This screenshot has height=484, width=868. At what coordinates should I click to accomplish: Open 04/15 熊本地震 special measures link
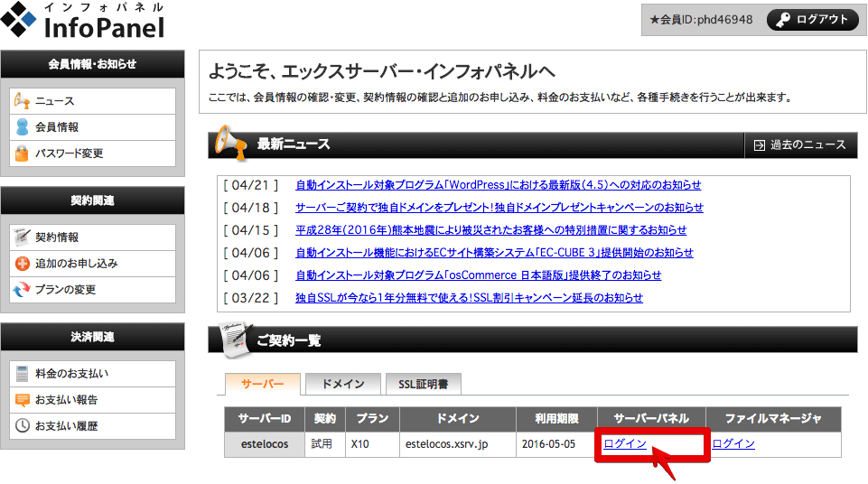pyautogui.click(x=491, y=230)
